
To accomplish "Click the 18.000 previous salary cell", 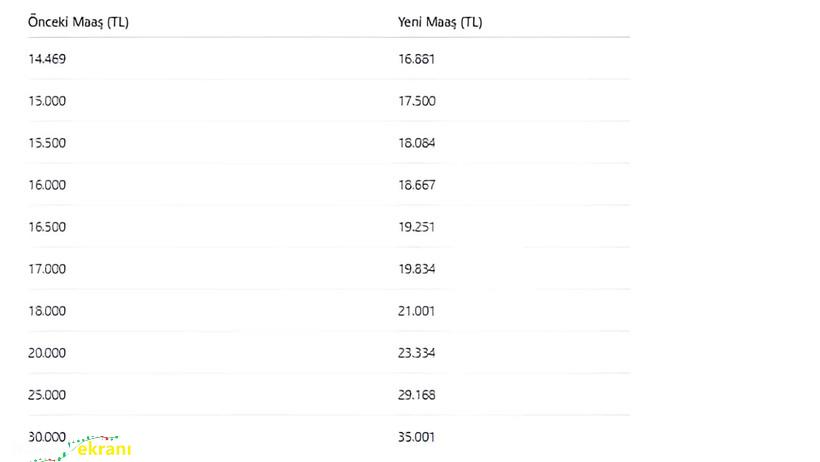I will coord(47,311).
